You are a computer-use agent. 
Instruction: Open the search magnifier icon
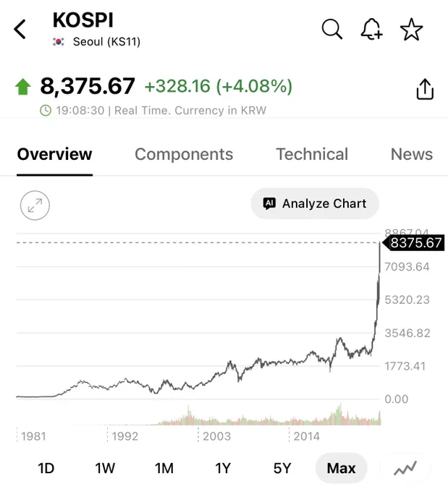pos(332,29)
